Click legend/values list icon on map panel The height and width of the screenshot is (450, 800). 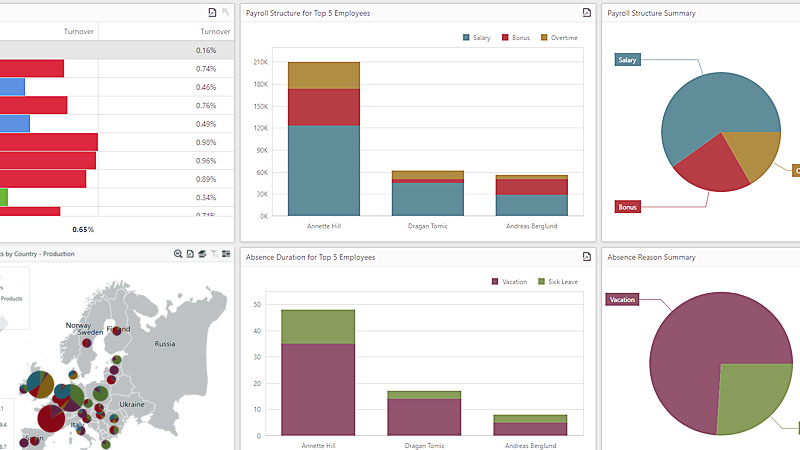226,254
